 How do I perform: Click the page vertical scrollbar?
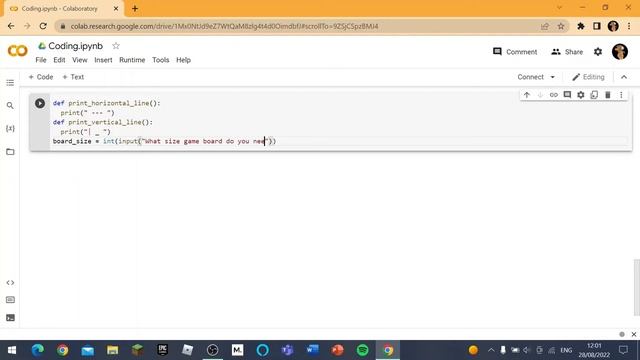tap(636, 287)
